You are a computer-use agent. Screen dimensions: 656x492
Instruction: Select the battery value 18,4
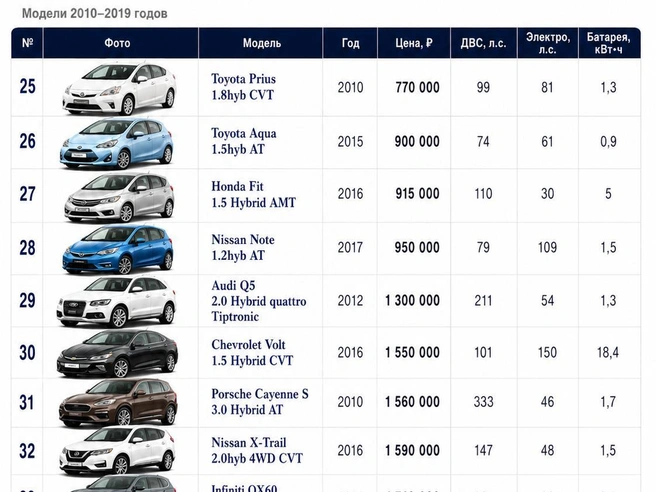(x=608, y=352)
